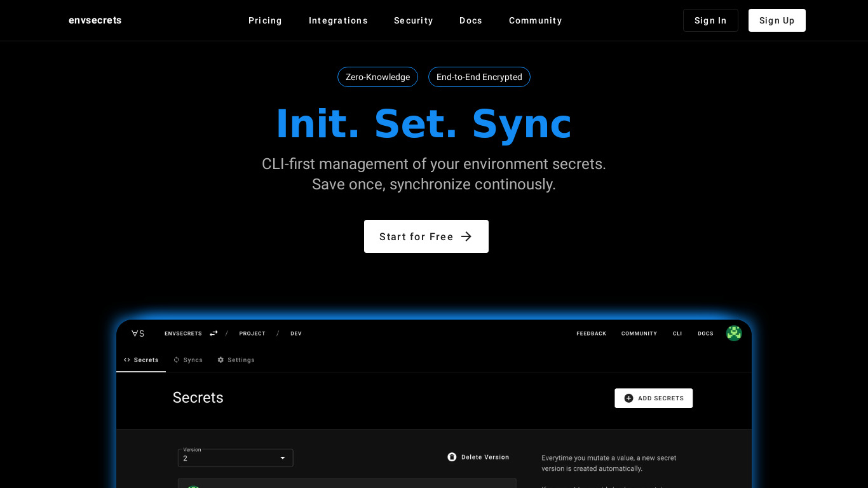
Task: Click Delete Version
Action: (x=478, y=457)
